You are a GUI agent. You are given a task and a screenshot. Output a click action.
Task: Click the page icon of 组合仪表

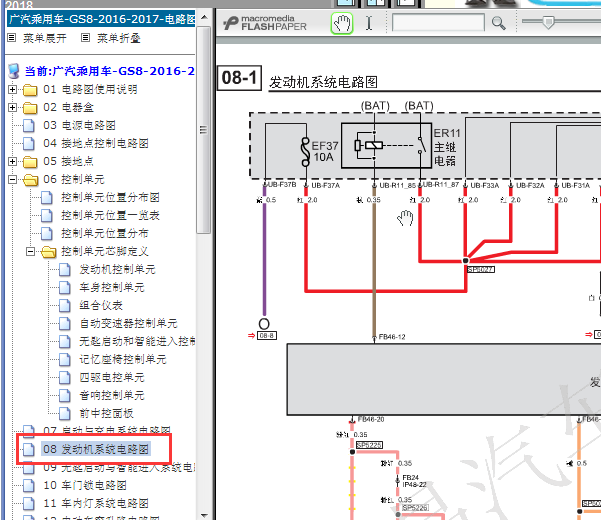click(x=65, y=306)
